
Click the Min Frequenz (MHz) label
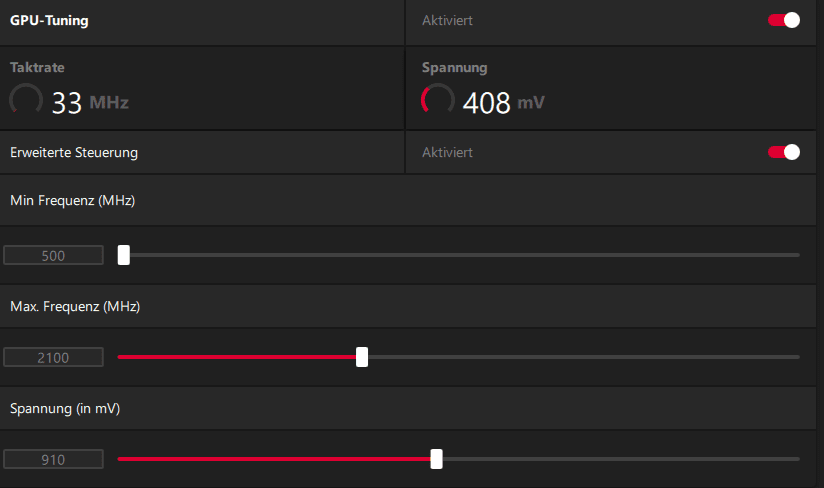pyautogui.click(x=73, y=200)
